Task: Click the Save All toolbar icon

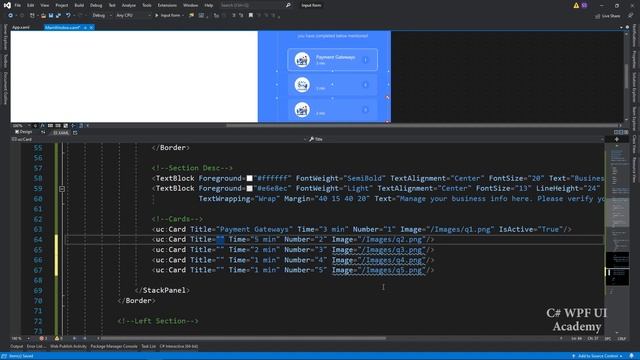Action: (x=58, y=16)
